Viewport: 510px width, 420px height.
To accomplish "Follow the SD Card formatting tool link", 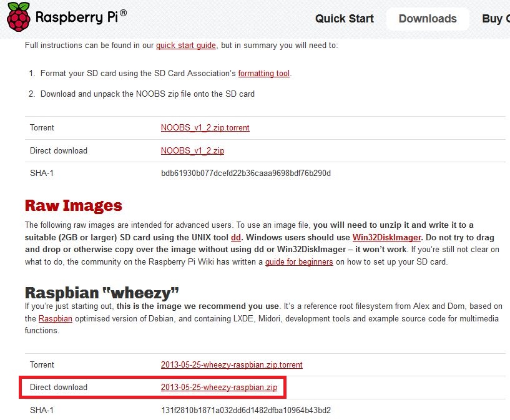I will click(x=264, y=74).
